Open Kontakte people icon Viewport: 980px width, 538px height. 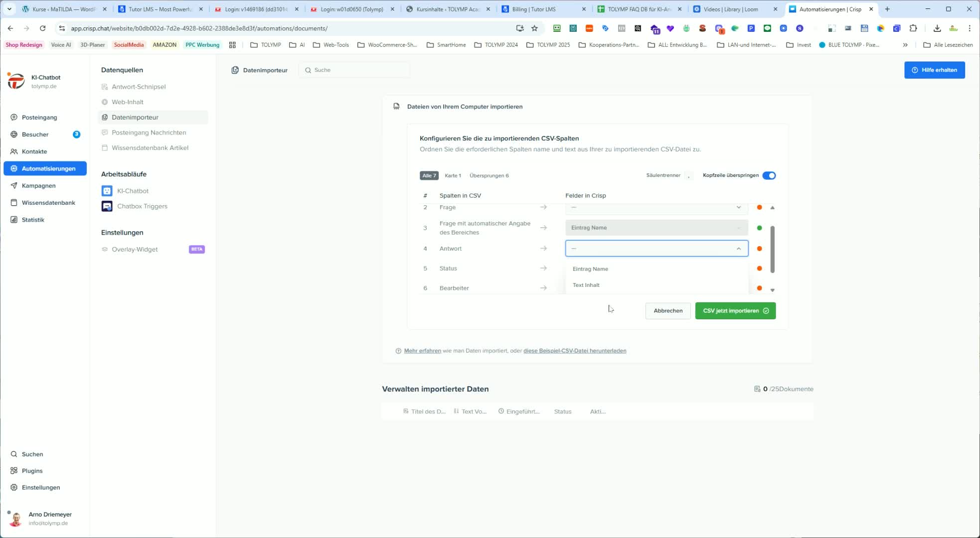(x=14, y=151)
